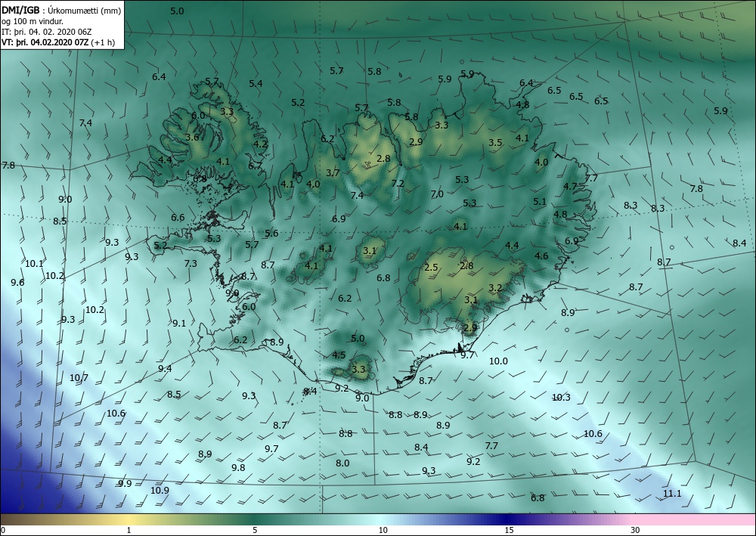Click the 0 tick on the color scale
The height and width of the screenshot is (536, 756).
3,530
